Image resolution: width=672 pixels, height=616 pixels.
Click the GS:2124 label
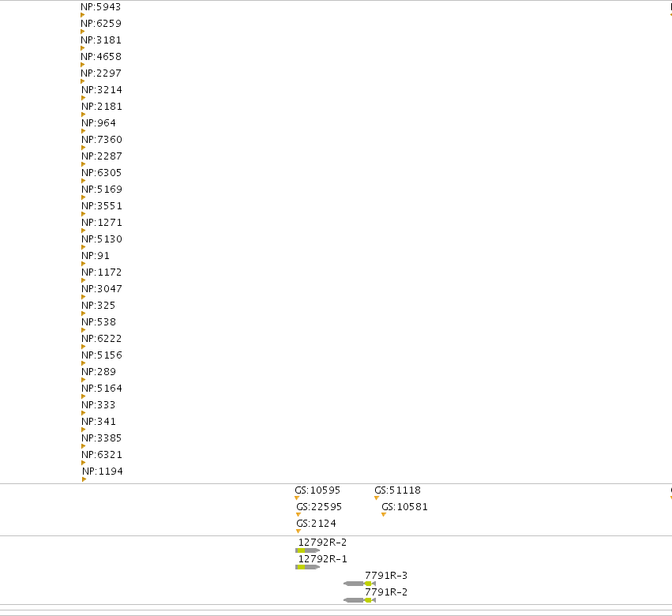point(317,524)
